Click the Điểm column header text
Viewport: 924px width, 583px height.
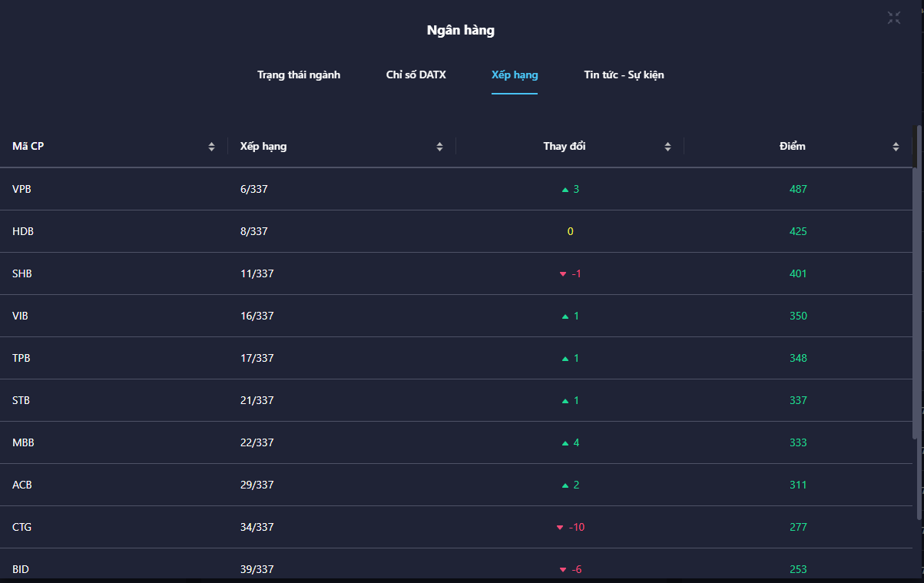pyautogui.click(x=793, y=146)
